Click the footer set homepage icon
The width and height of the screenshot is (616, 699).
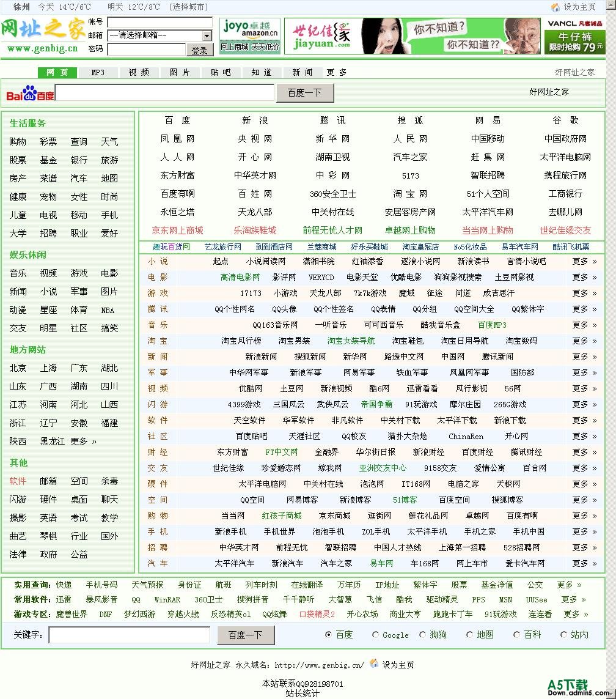[374, 664]
